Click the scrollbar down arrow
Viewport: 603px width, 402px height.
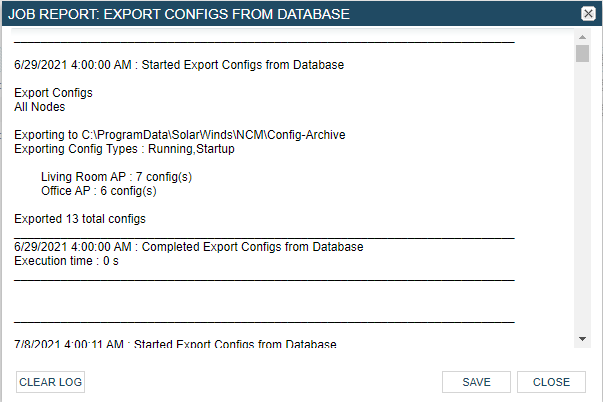tap(583, 339)
